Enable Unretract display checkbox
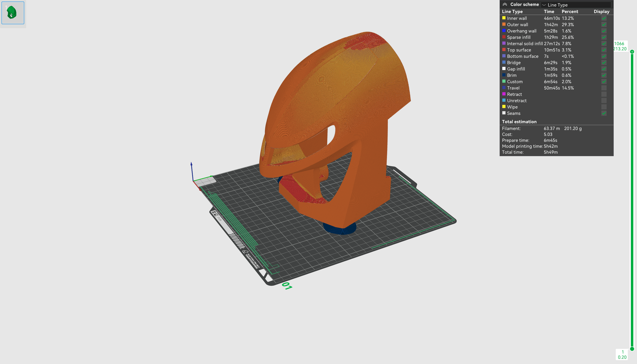The height and width of the screenshot is (364, 637). tap(604, 101)
